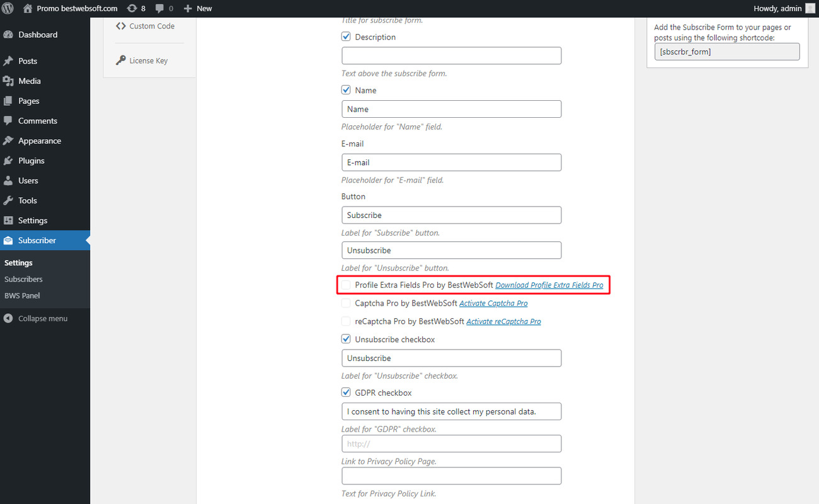Click the [sbscrbr_form] shortcode field
This screenshot has width=819, height=504.
point(727,52)
